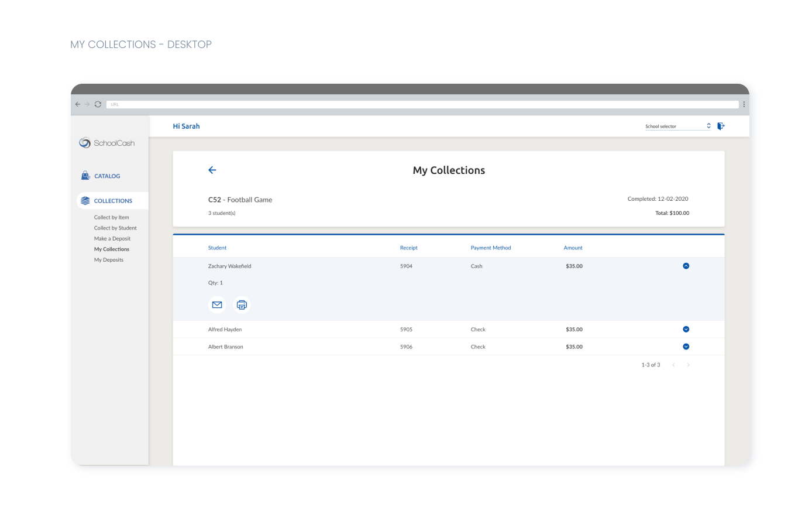Click receipt number 5906

point(407,347)
